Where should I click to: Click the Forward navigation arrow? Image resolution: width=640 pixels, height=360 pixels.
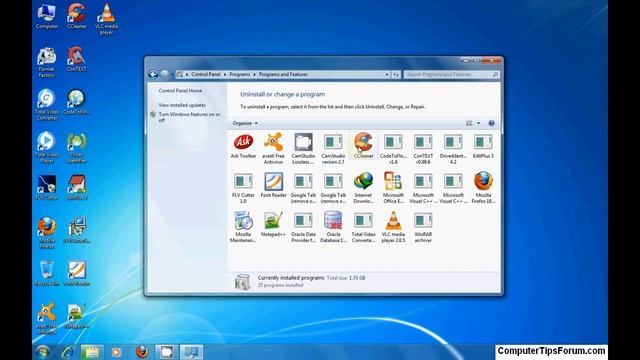pyautogui.click(x=164, y=74)
